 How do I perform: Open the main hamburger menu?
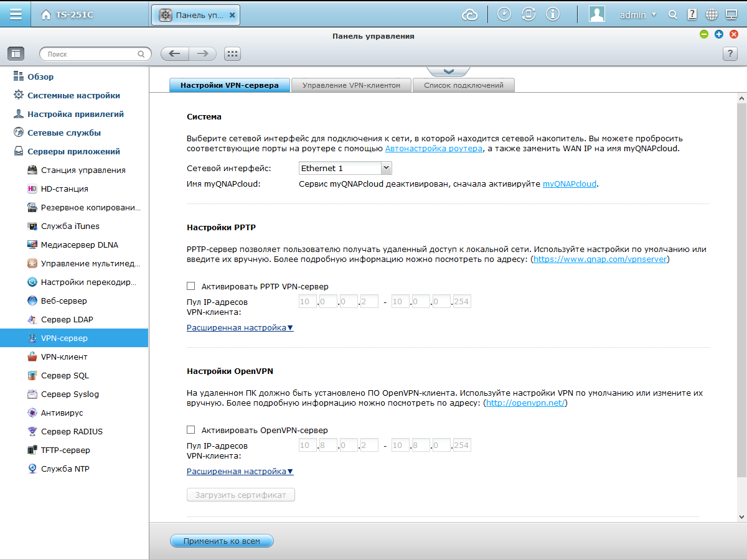click(x=16, y=14)
